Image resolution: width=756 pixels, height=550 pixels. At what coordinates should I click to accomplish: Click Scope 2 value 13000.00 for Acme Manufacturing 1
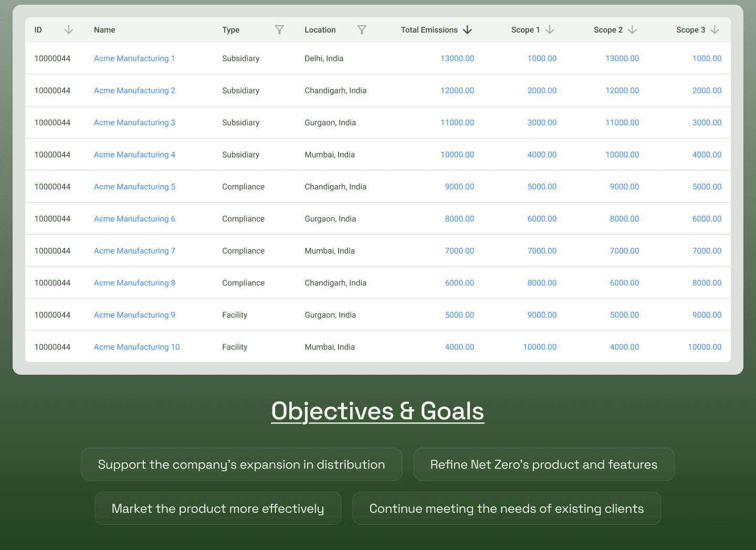(622, 58)
